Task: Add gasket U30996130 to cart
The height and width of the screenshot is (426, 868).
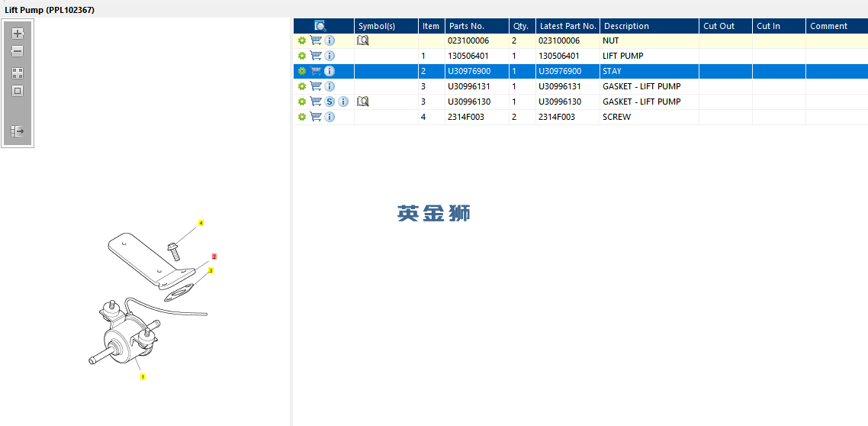Action: tap(316, 102)
